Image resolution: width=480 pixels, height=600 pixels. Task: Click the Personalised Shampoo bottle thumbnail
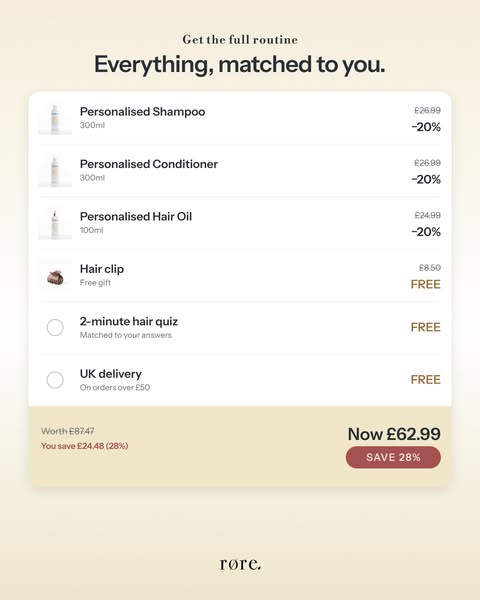coord(55,119)
